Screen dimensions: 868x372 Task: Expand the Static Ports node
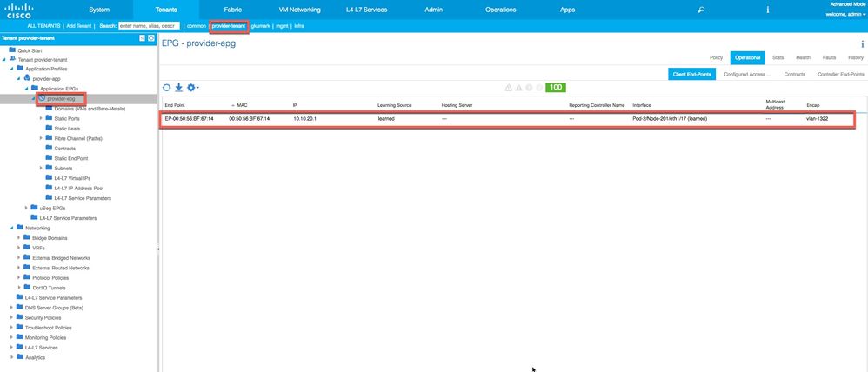pos(41,118)
